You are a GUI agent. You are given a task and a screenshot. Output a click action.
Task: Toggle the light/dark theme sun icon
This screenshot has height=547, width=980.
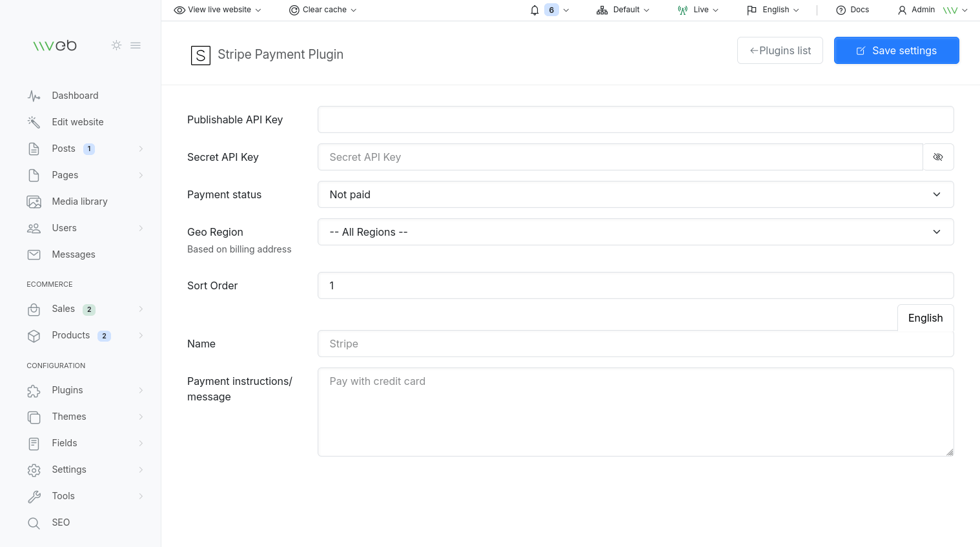[116, 45]
